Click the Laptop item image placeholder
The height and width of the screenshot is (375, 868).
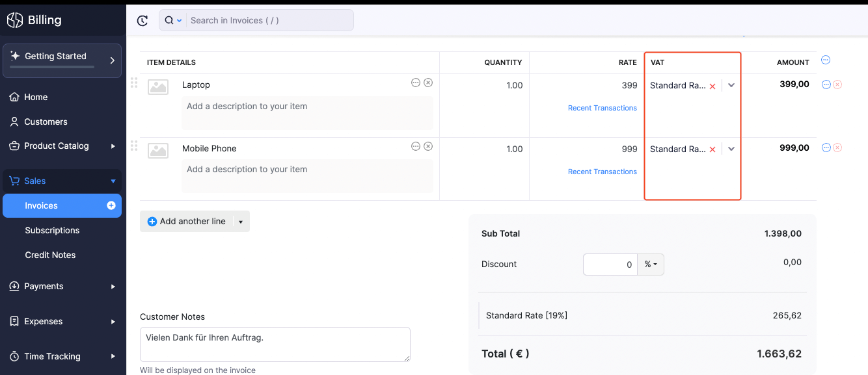(x=157, y=86)
